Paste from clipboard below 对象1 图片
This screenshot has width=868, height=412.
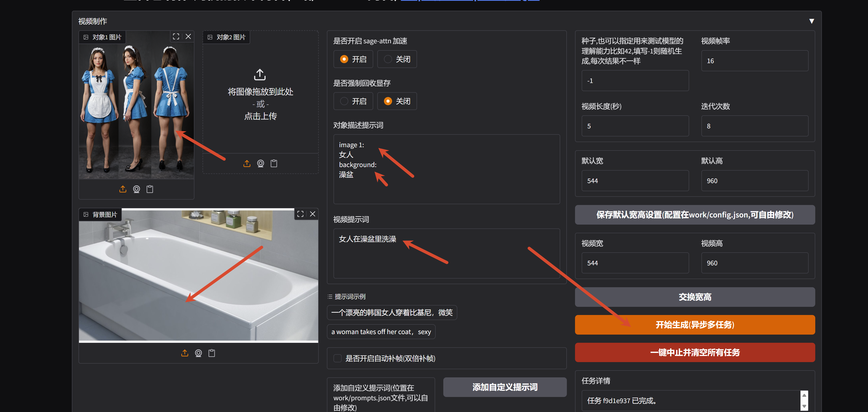click(x=150, y=189)
